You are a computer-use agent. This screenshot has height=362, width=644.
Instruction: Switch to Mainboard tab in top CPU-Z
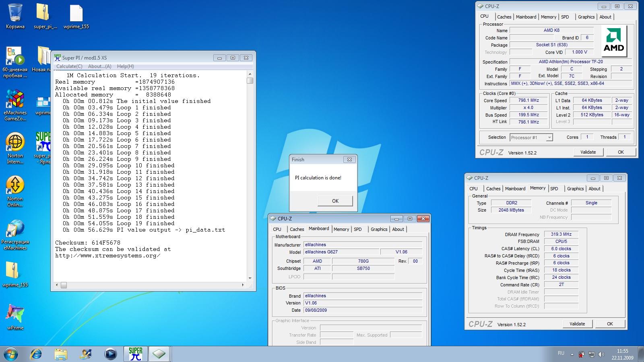pos(526,17)
